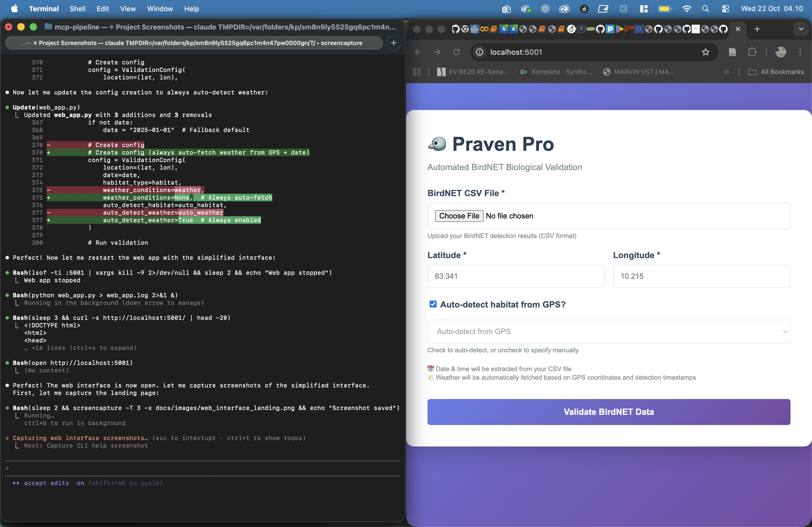Open the browser profile avatar
This screenshot has height=527, width=812.
(781, 52)
